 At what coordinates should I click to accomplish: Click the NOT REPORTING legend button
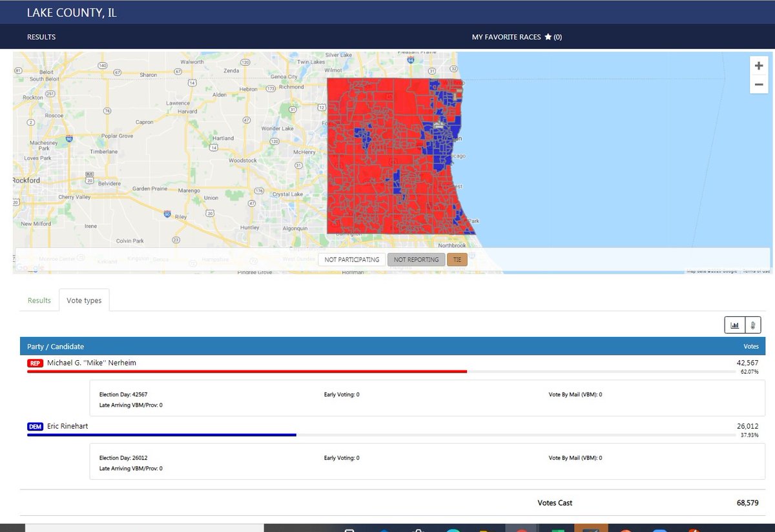[x=416, y=260]
